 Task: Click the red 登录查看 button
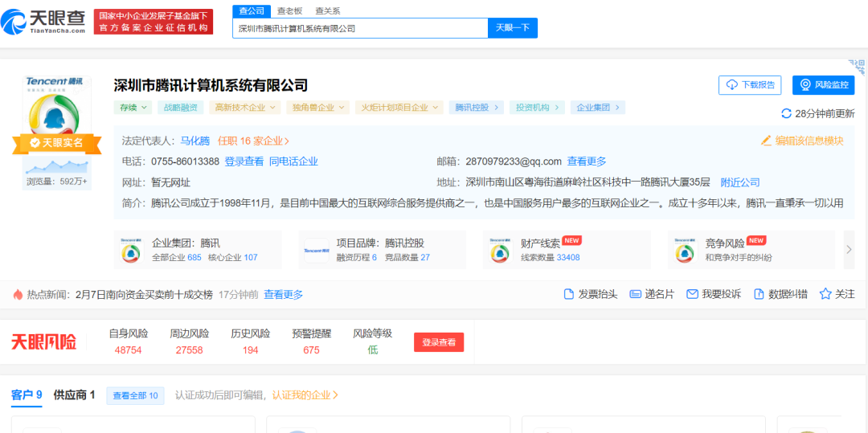[x=439, y=342]
